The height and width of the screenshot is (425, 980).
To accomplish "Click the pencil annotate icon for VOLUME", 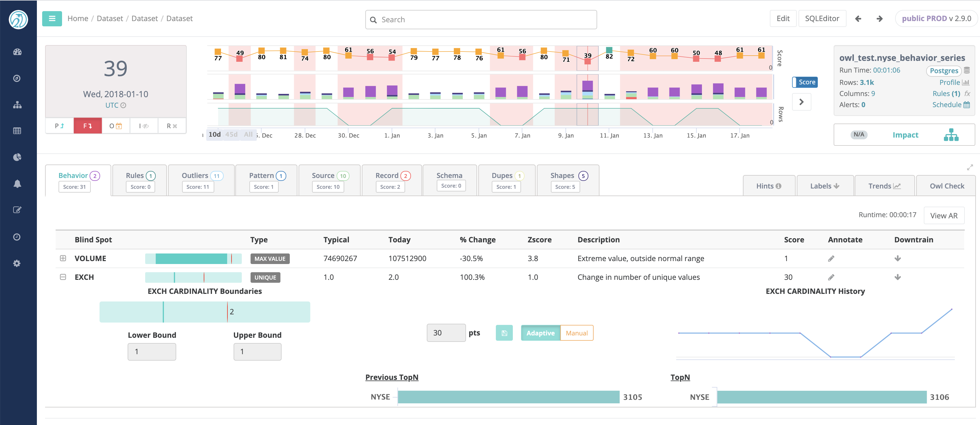I will [x=831, y=259].
